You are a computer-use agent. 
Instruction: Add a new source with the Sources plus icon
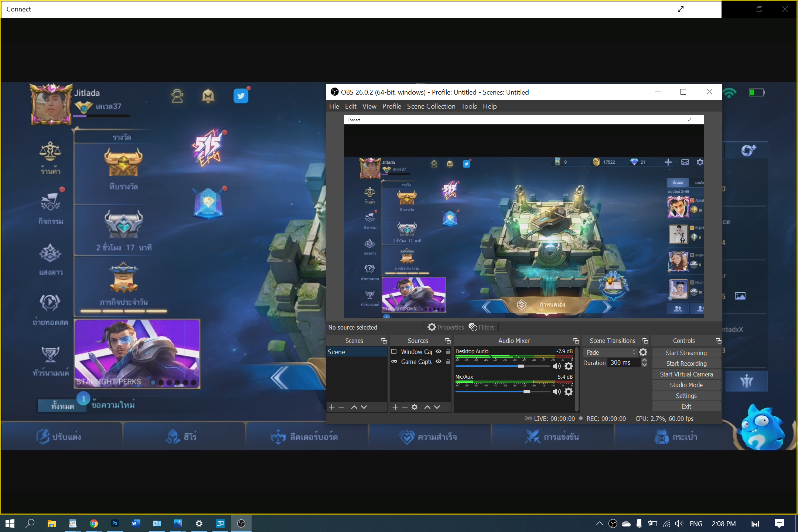point(395,407)
